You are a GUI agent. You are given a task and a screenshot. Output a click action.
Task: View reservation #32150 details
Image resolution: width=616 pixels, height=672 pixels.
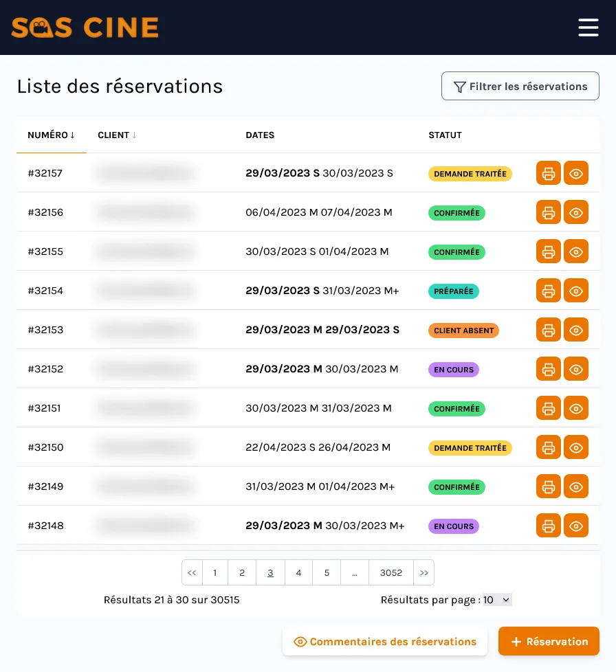pyautogui.click(x=576, y=447)
